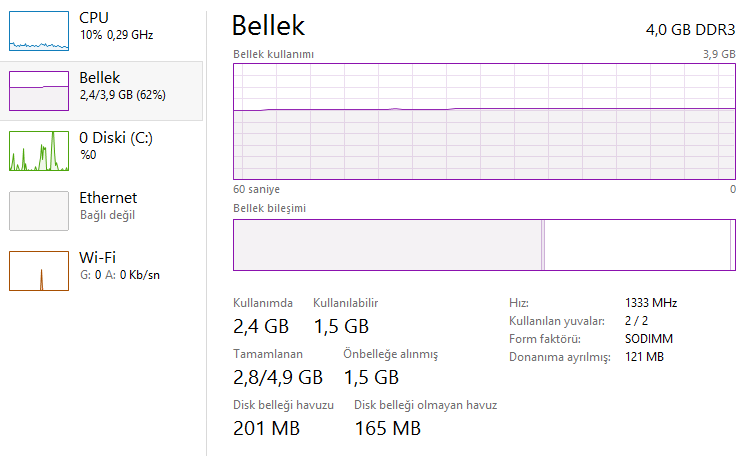Click the Wi-Fi orange graph thumbnail

click(x=39, y=271)
